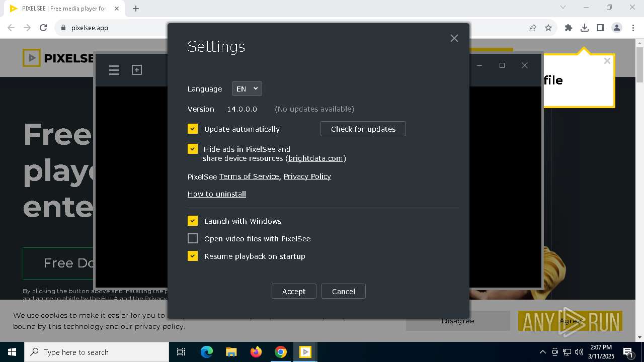Image resolution: width=644 pixels, height=362 pixels.
Task: Click the Disagree cookie button
Action: [x=458, y=321]
